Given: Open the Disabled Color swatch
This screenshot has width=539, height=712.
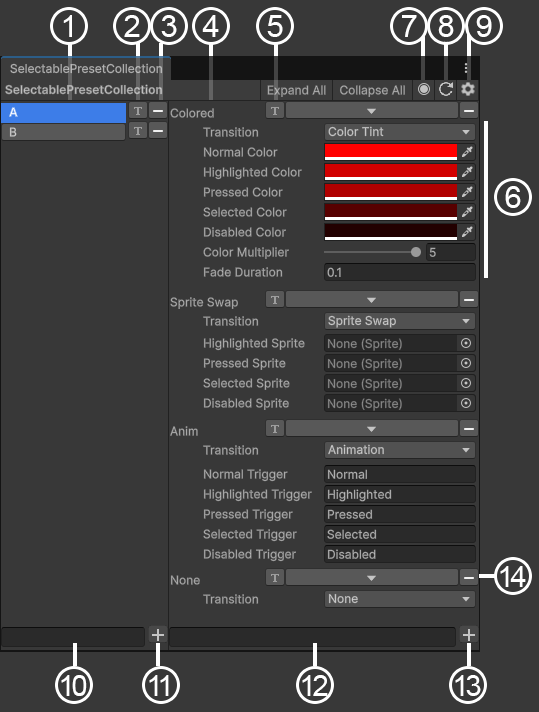Looking at the screenshot, I should coord(391,232).
